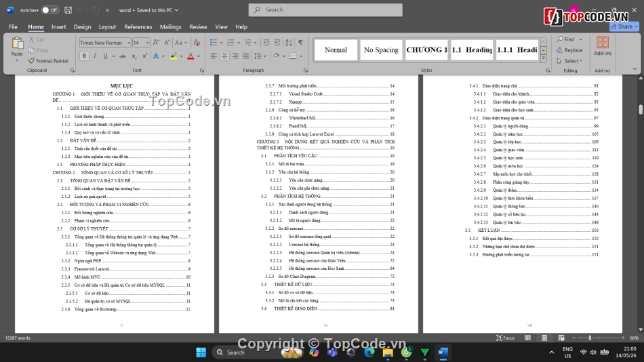Switch to the Review tab
This screenshot has width=644, height=362.
(198, 26)
